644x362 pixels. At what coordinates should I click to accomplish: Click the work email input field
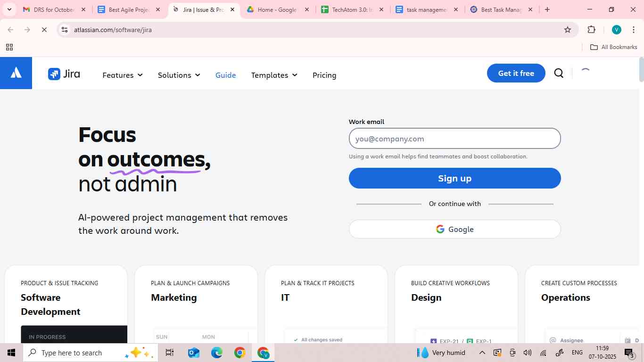(x=454, y=138)
